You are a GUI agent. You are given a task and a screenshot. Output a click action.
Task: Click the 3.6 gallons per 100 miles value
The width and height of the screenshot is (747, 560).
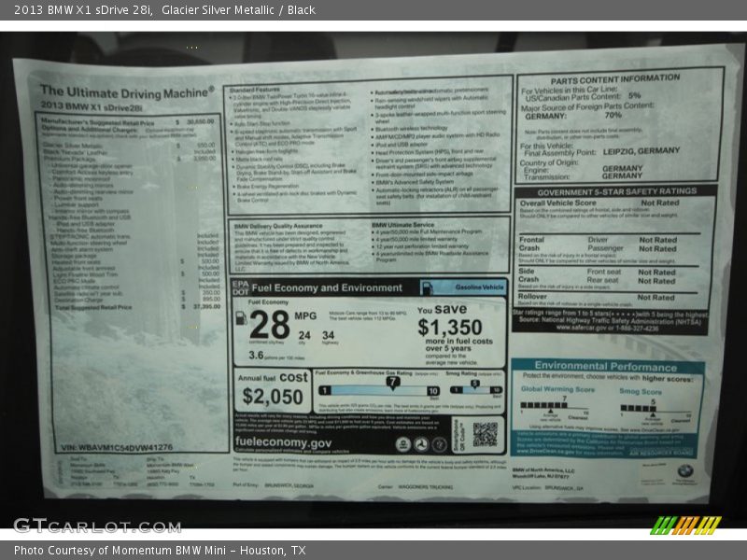point(256,356)
